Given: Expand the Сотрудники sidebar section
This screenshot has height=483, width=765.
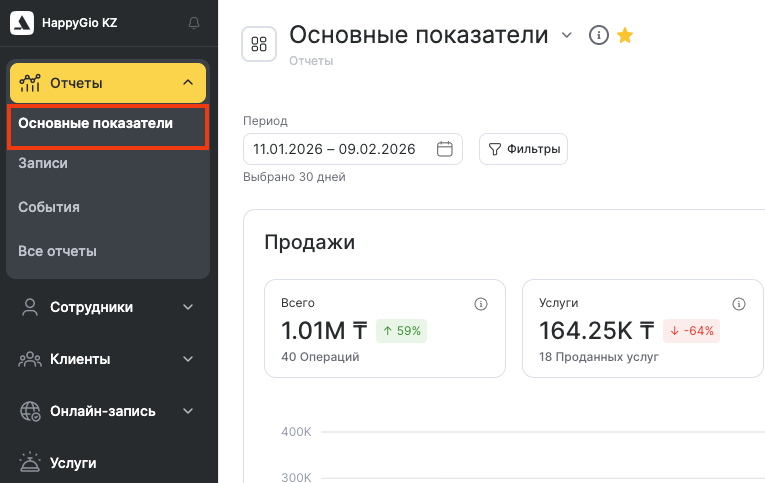Looking at the screenshot, I should [x=188, y=307].
